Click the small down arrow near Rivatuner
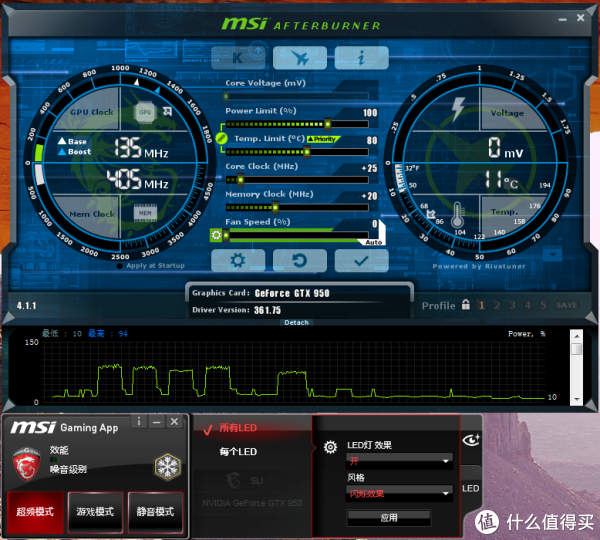 coord(552,254)
